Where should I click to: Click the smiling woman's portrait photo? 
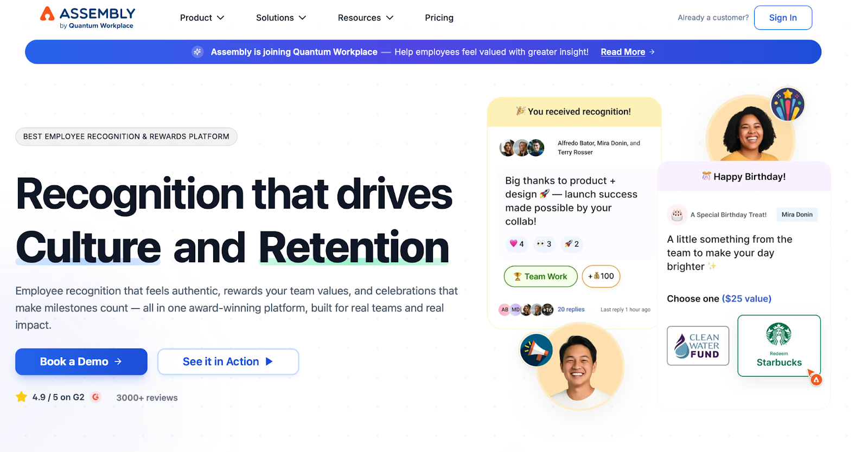(x=750, y=130)
